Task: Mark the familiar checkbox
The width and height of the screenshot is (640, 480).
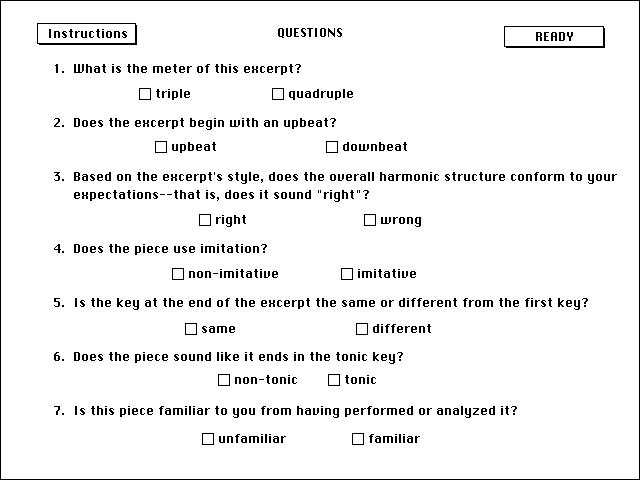Action: [358, 439]
